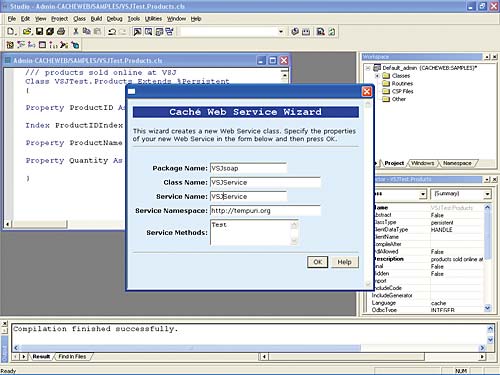
Task: Click the Save floppy disk icon
Action: click(x=39, y=32)
